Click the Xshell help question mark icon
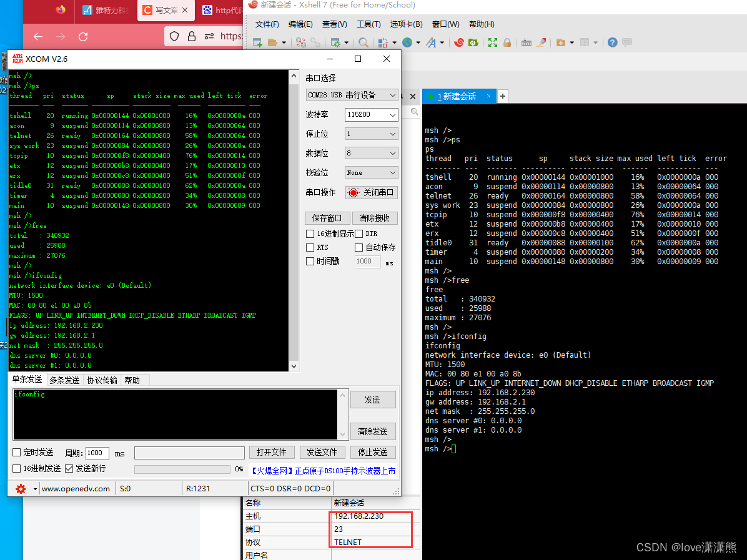 pos(613,43)
